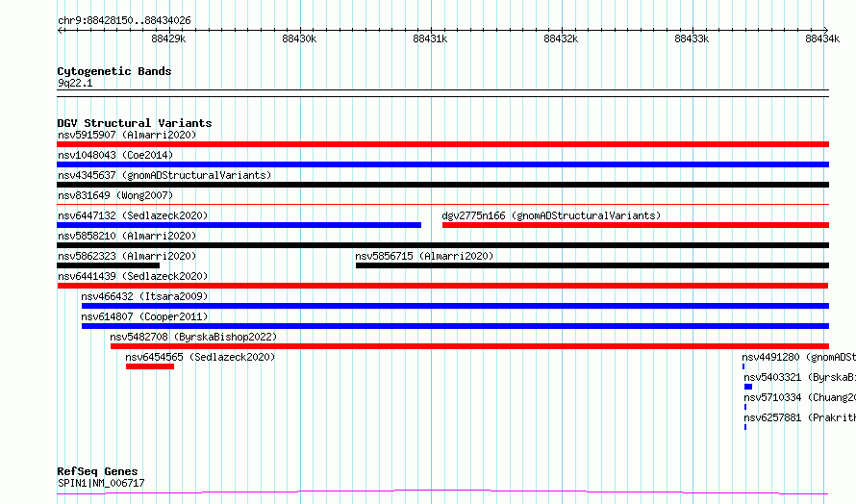Click the red nsv5482708 variant bar
856x504 pixels.
469,346
